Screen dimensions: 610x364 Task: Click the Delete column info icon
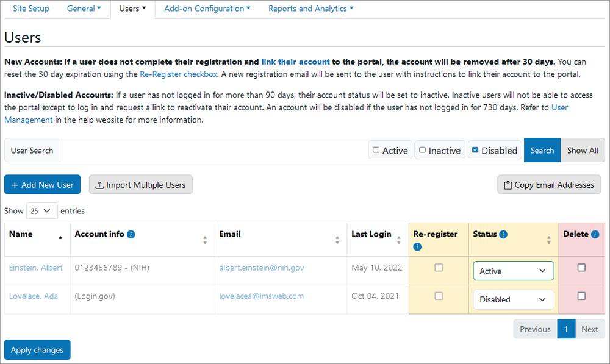point(595,234)
